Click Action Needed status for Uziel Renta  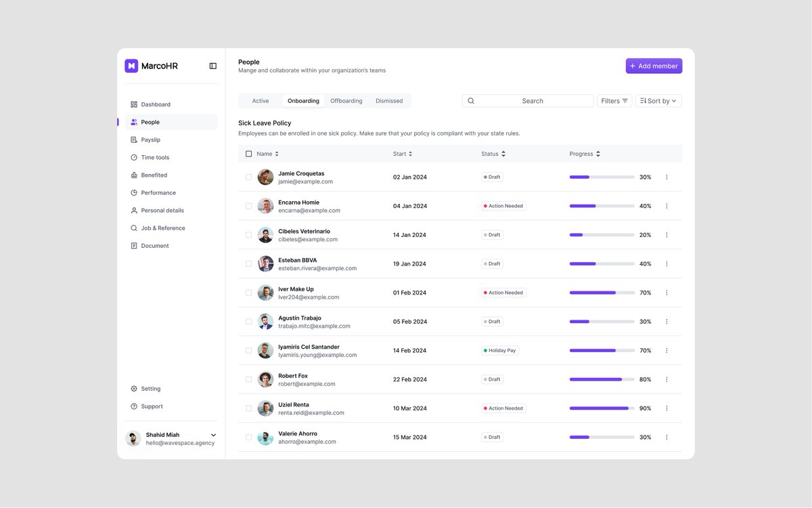(503, 408)
